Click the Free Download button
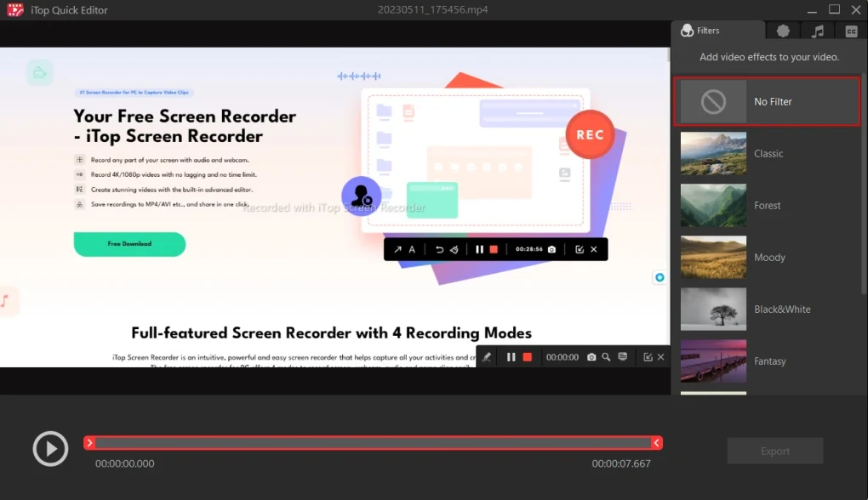The height and width of the screenshot is (500, 868). (129, 244)
